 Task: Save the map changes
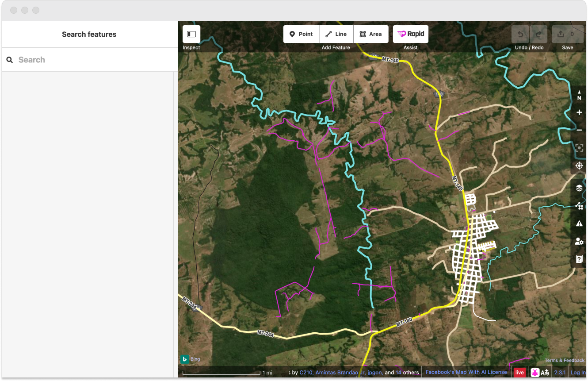tap(568, 34)
